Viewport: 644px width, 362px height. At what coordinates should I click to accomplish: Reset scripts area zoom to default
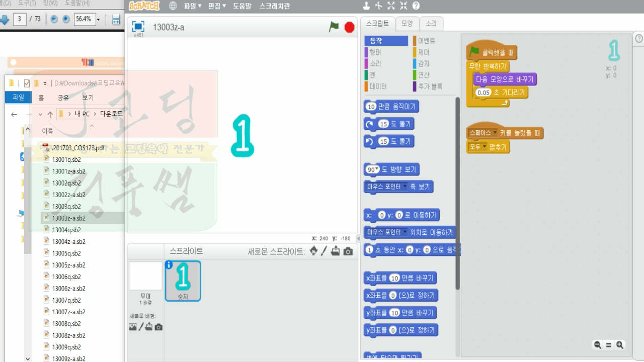(x=609, y=345)
